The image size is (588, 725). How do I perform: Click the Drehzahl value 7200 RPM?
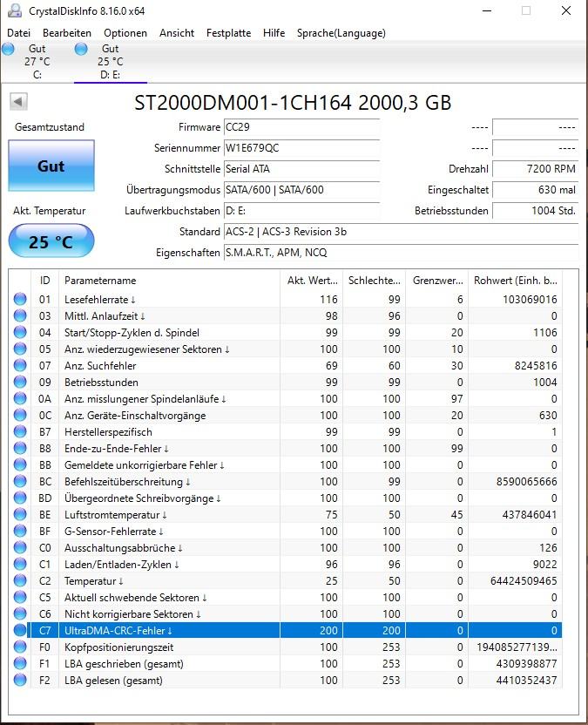536,169
